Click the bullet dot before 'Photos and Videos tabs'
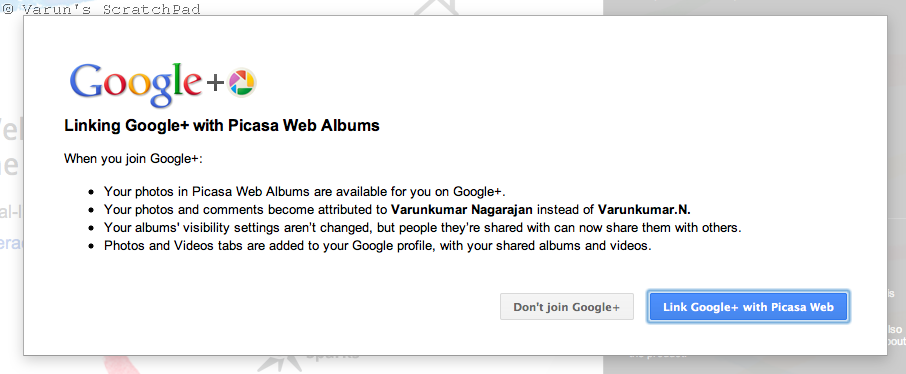 click(x=91, y=246)
